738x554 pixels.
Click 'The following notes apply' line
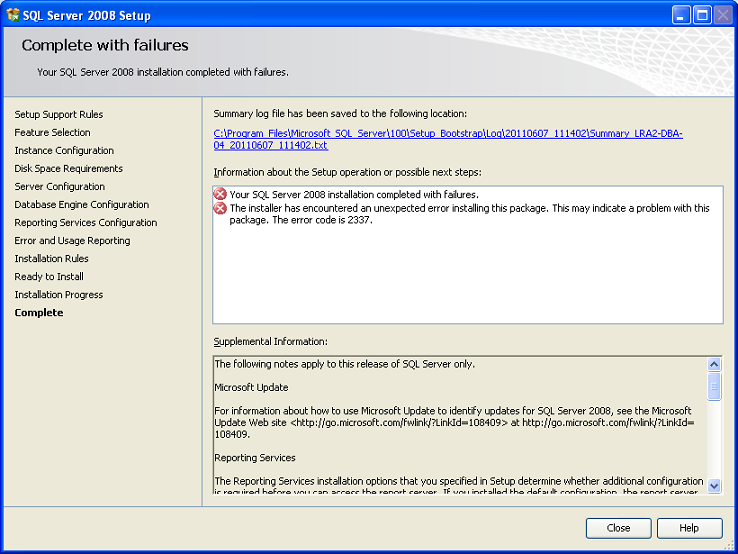coord(345,364)
